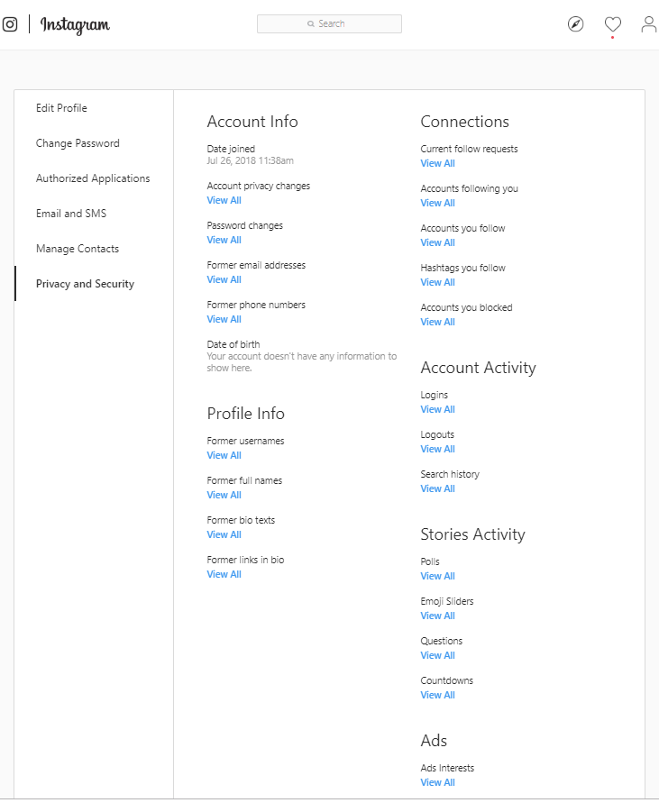Viewport: 659px width, 812px height.
Task: Open Manage Contacts section
Action: pos(78,249)
